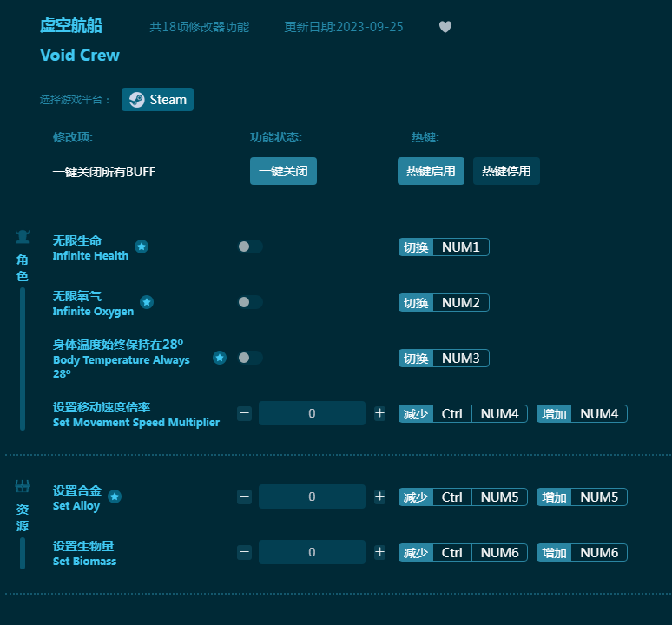The image size is (672, 625).
Task: Increase Set Alloy value with plus
Action: pyautogui.click(x=379, y=497)
